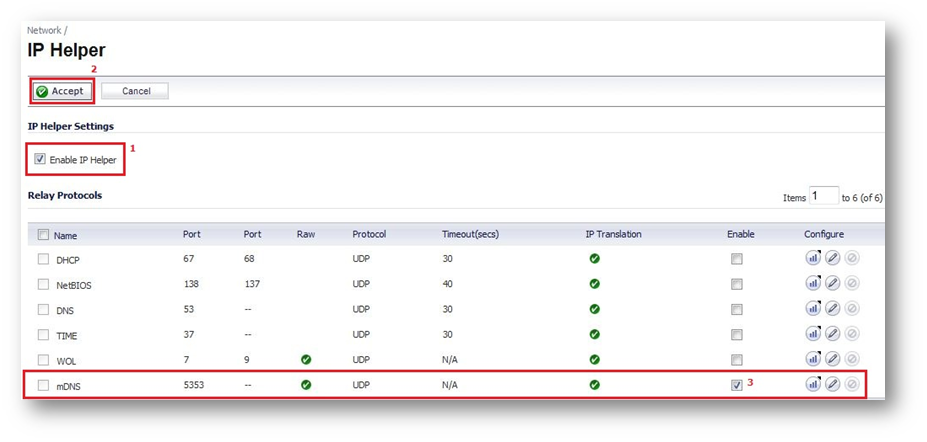Toggle the Enable IP Helper checkbox
This screenshot has height=442, width=927.
[x=40, y=159]
